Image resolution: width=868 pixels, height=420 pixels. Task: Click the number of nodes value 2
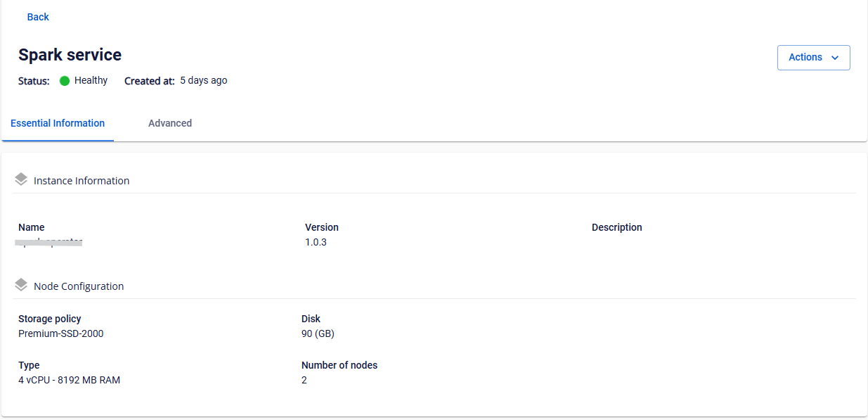coord(304,380)
